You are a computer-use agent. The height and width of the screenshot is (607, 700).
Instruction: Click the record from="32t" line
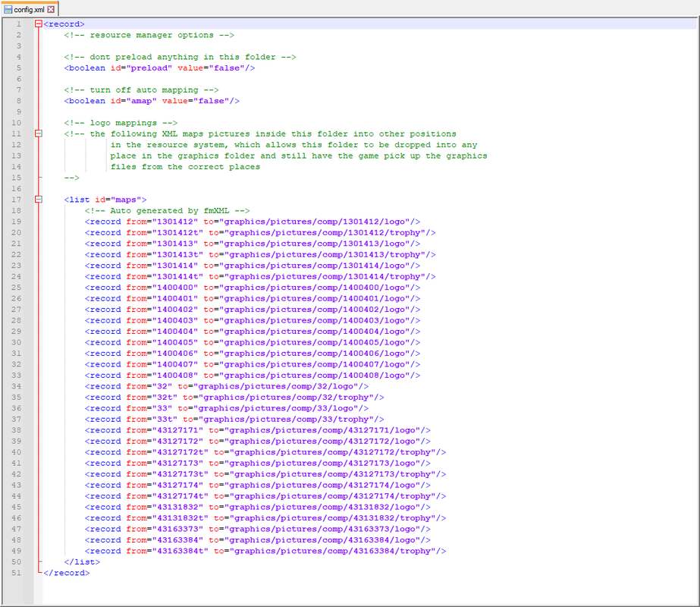(x=234, y=397)
